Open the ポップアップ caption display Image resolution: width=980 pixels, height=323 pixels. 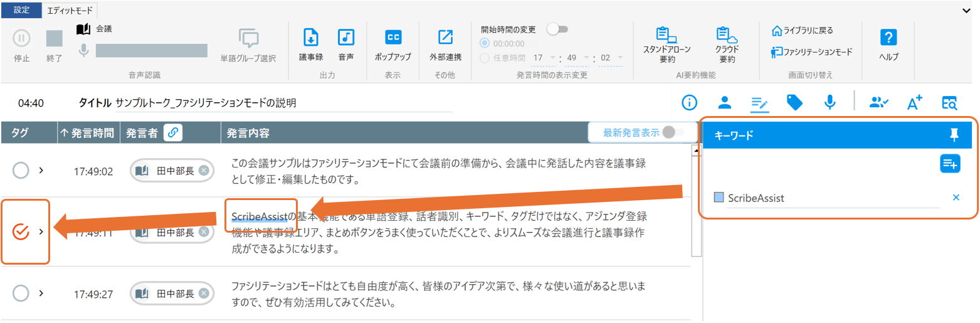(393, 38)
